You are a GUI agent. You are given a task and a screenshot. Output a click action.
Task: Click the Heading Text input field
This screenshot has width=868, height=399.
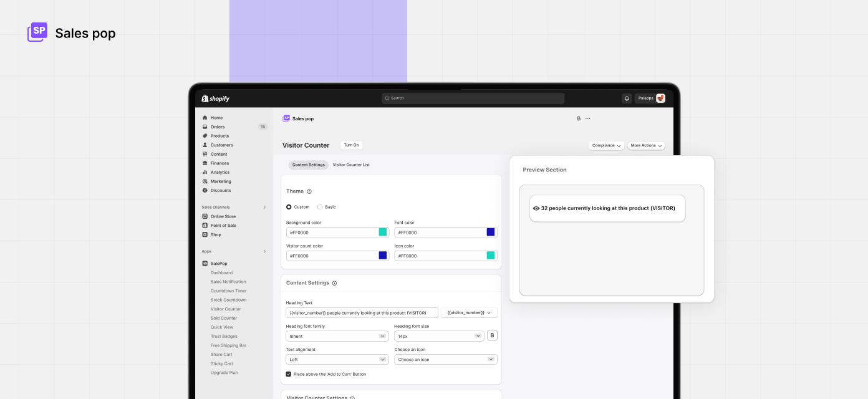(x=362, y=312)
